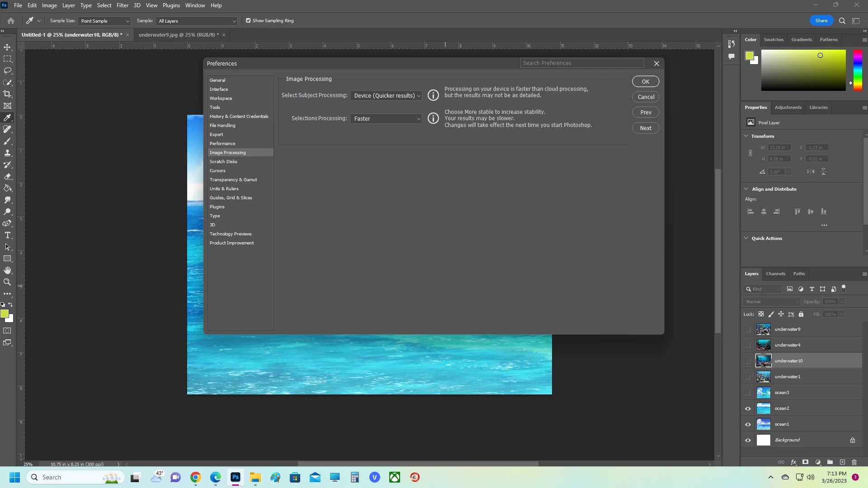The image size is (868, 488).
Task: Open the Sample Size dropdown
Action: (x=104, y=21)
